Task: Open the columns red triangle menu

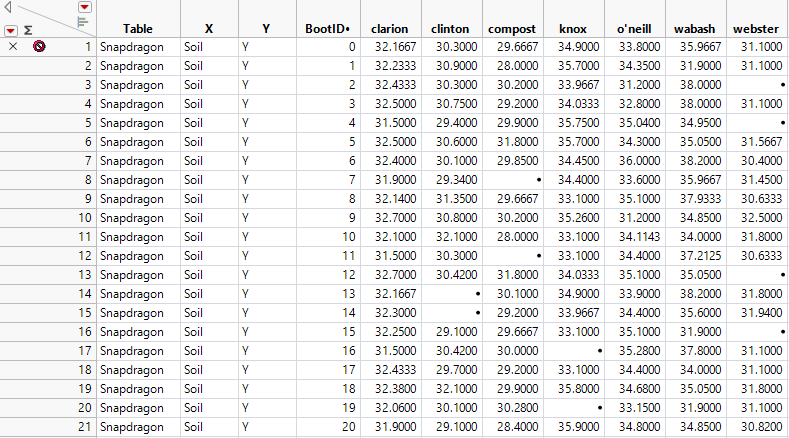Action: tap(84, 7)
